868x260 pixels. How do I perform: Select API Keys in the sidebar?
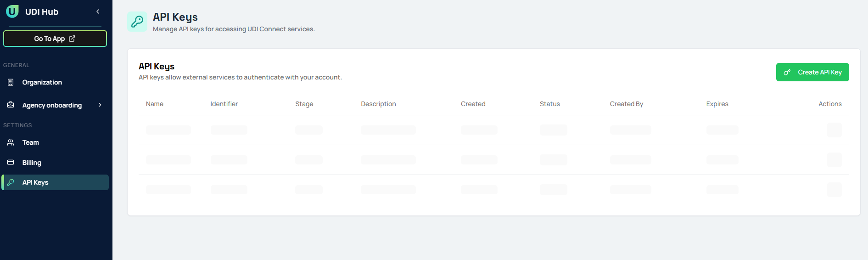point(55,182)
